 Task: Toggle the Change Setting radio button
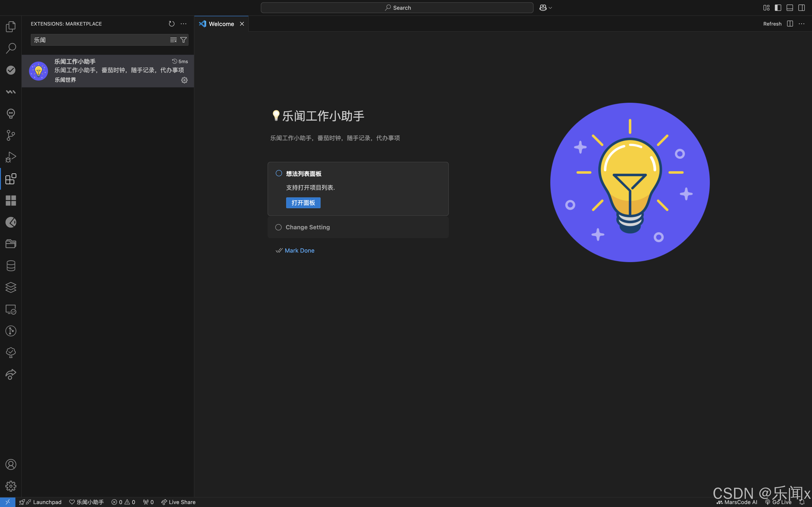tap(278, 227)
